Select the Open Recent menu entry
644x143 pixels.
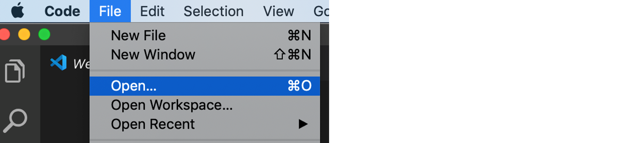205,124
